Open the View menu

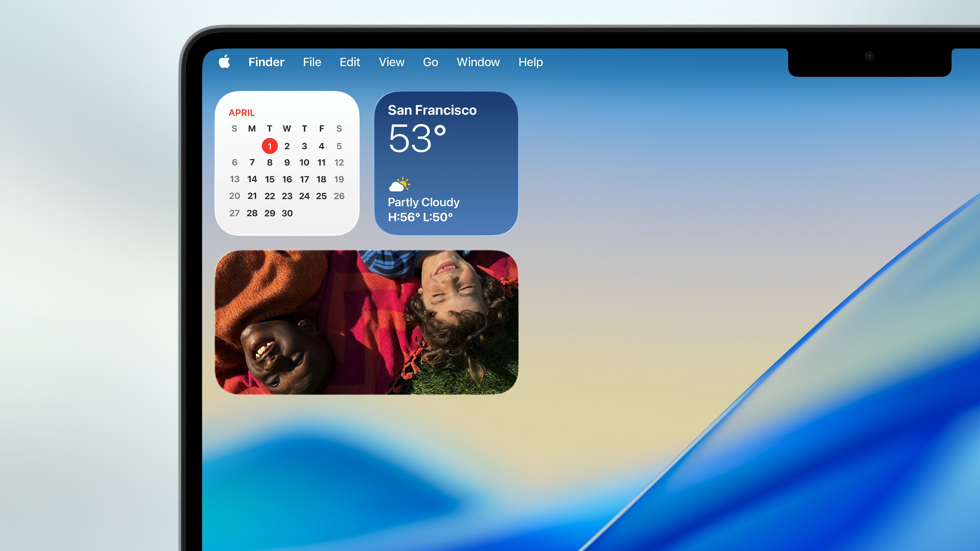pyautogui.click(x=391, y=62)
